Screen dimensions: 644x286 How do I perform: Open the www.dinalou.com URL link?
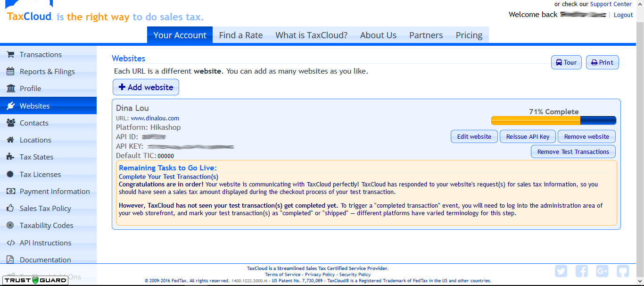(x=155, y=118)
